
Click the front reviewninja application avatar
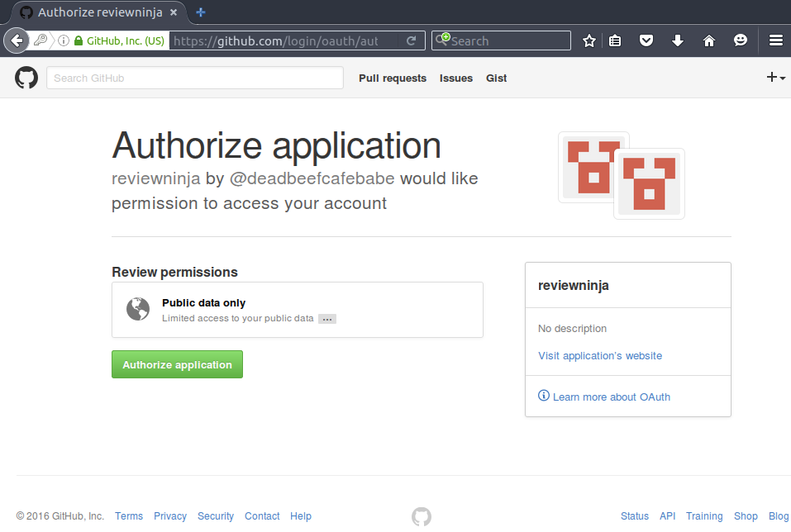point(649,183)
